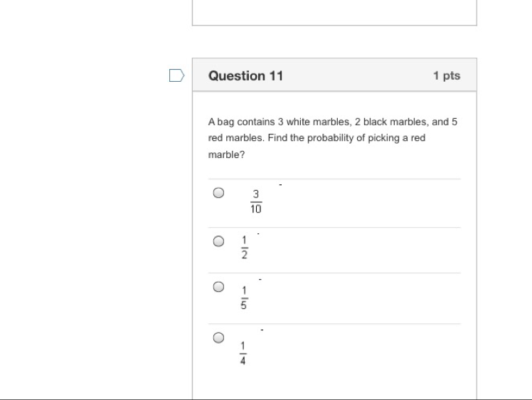Click the previous question's box above

(x=334, y=12)
